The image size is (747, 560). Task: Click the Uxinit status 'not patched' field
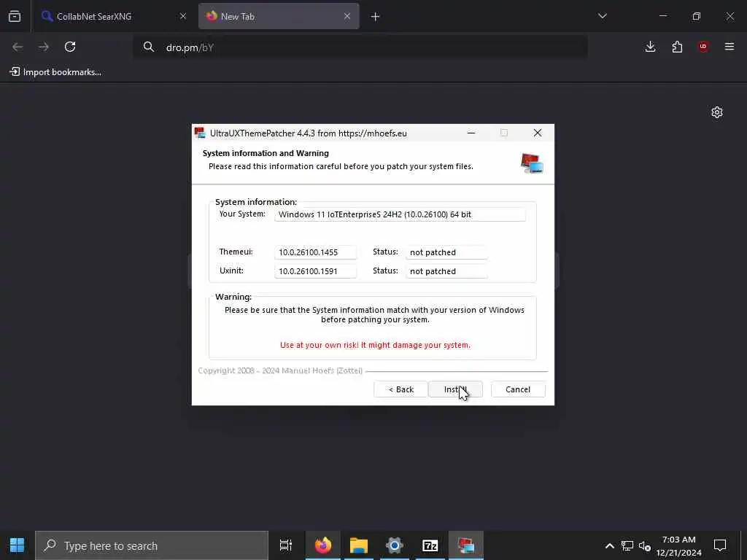click(x=446, y=271)
